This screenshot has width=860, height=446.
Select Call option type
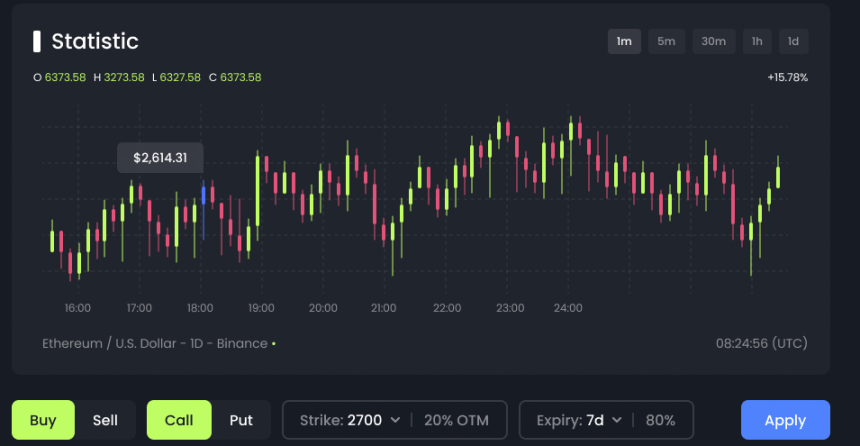pos(179,420)
